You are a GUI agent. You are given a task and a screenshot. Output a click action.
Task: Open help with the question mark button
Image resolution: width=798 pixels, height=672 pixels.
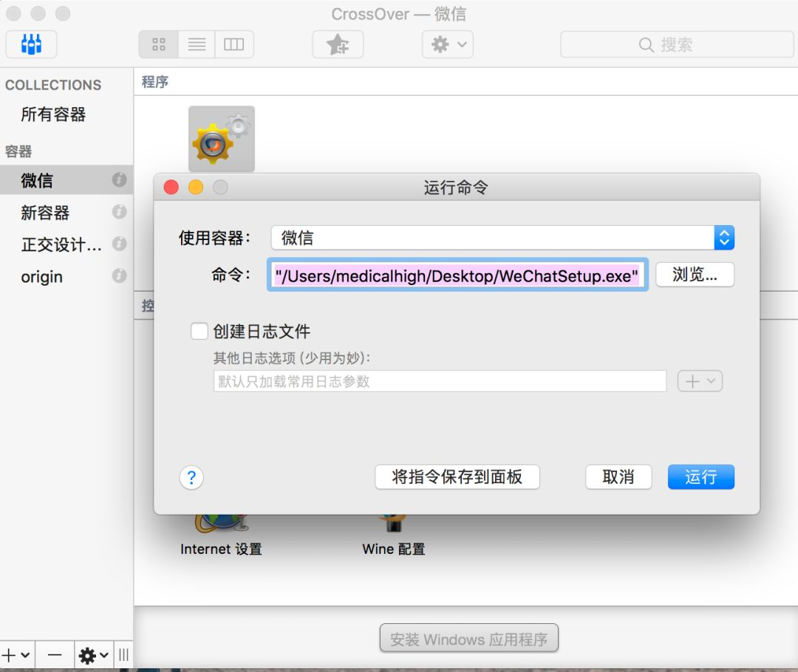point(191,478)
